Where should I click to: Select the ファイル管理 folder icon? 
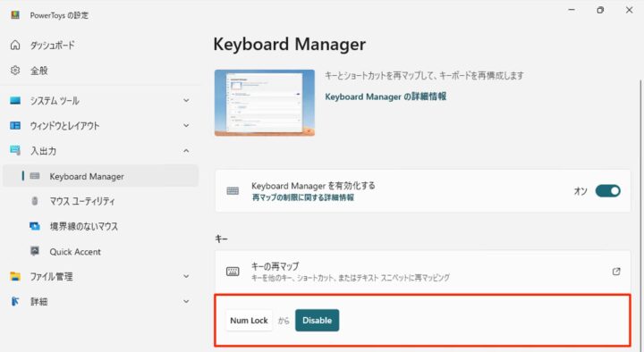pos(15,277)
